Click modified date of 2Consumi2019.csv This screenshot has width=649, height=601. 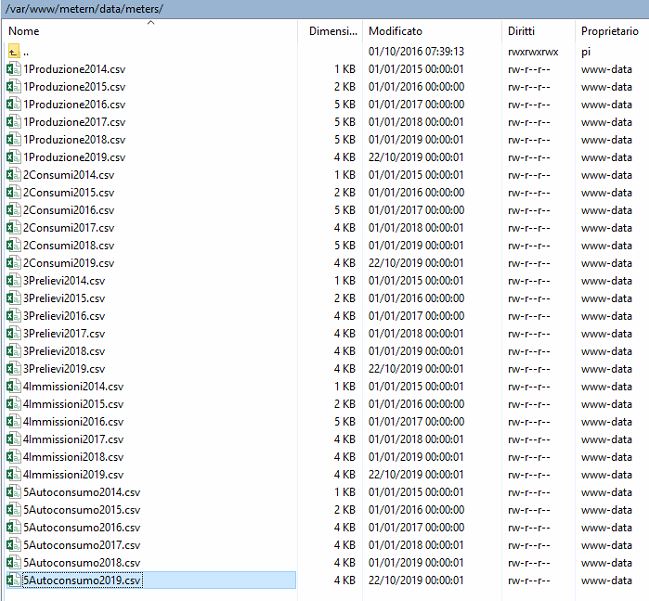416,263
